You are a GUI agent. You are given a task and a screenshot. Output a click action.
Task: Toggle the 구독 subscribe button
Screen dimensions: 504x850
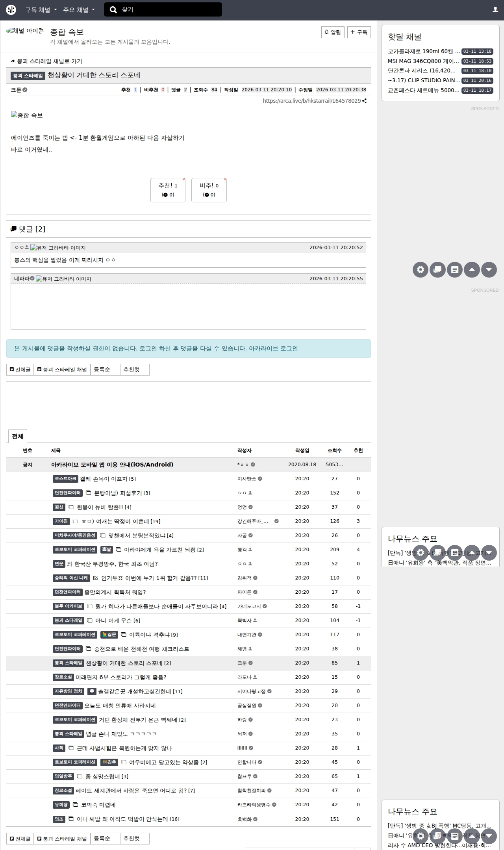359,32
